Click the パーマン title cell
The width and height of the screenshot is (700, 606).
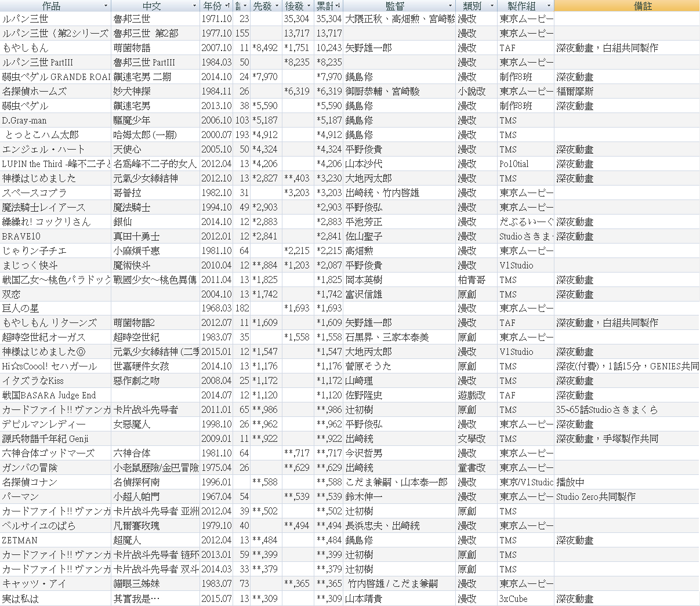tap(56, 496)
